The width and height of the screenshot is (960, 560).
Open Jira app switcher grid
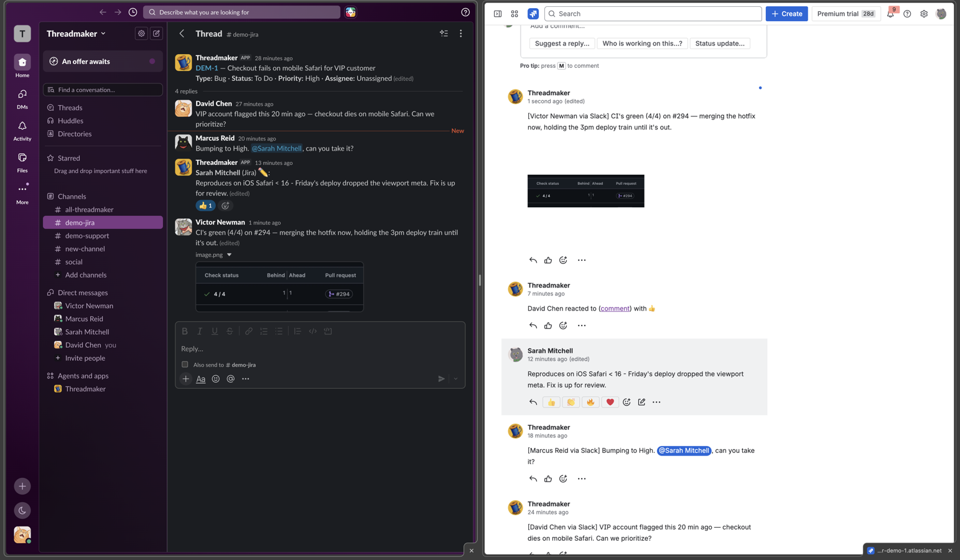(515, 14)
